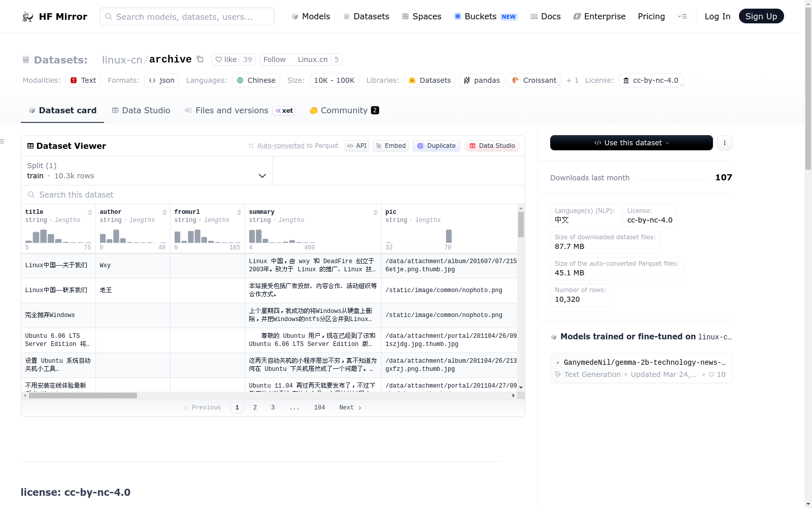Click the table's scroll-right arrow
This screenshot has height=508, width=812.
click(x=514, y=395)
